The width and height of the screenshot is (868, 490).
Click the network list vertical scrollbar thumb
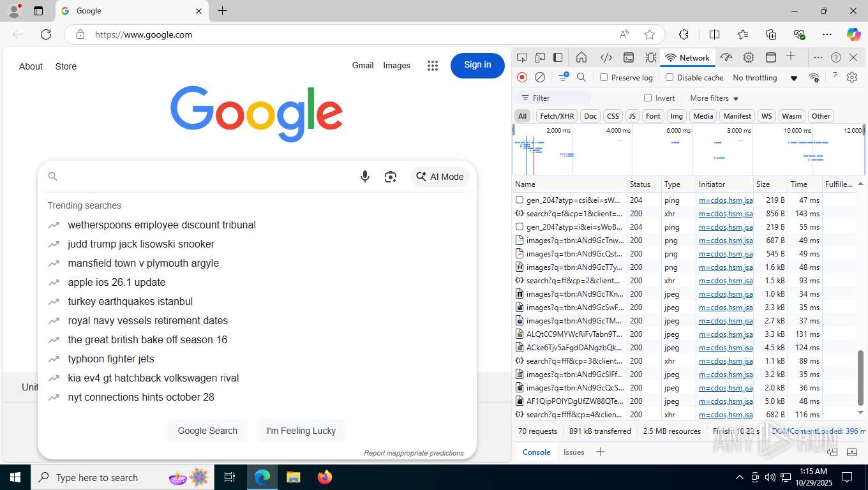pos(860,378)
